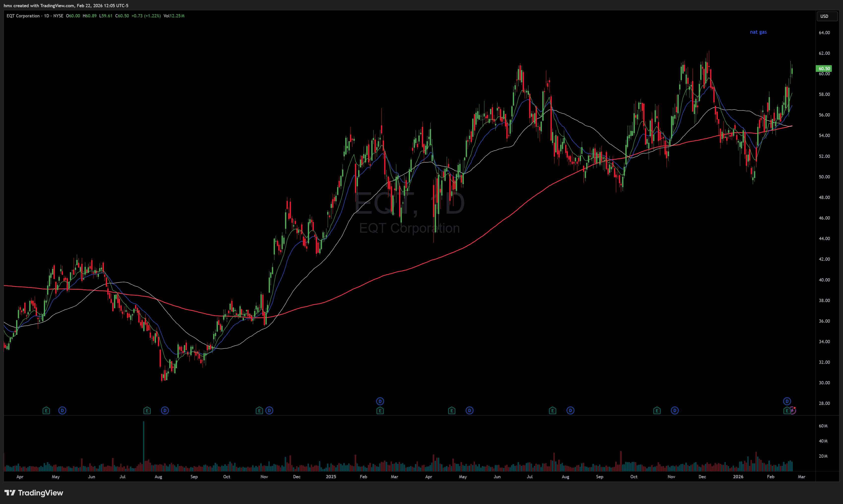The image size is (843, 504).
Task: Click the green 60.50 current price label
Action: pos(824,69)
